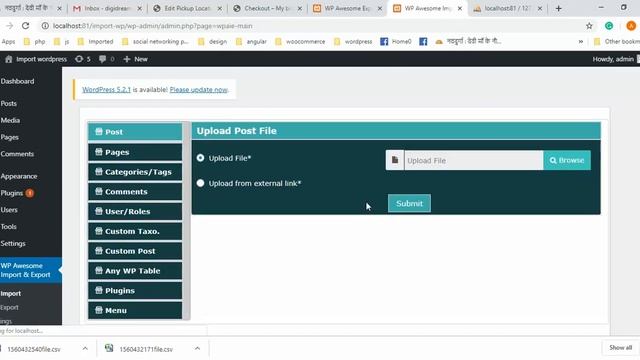This screenshot has width=640, height=360.
Task: Click the Please update now link
Action: (198, 89)
